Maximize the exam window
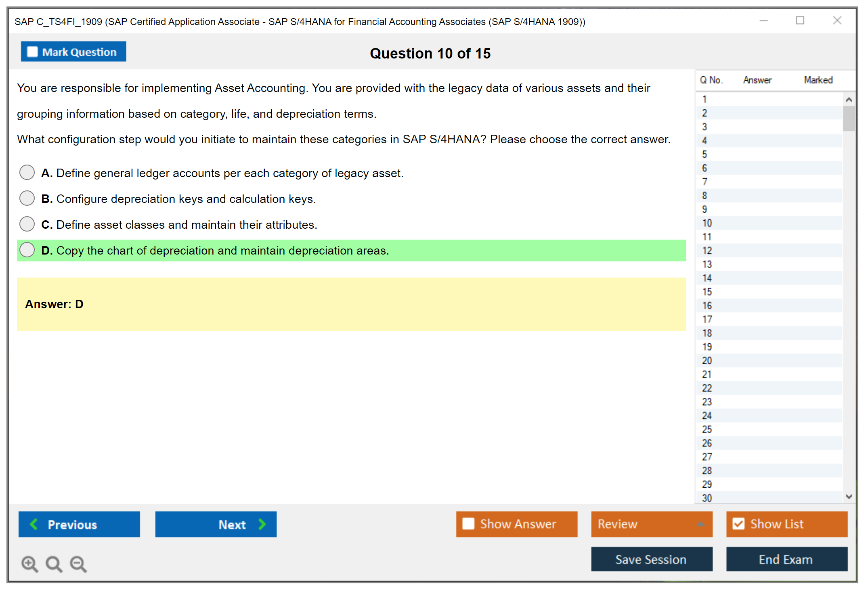 click(800, 21)
